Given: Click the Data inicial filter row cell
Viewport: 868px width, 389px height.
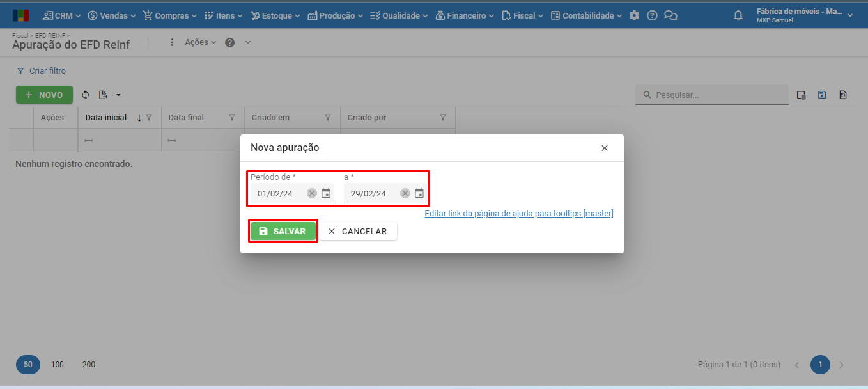Looking at the screenshot, I should point(120,140).
